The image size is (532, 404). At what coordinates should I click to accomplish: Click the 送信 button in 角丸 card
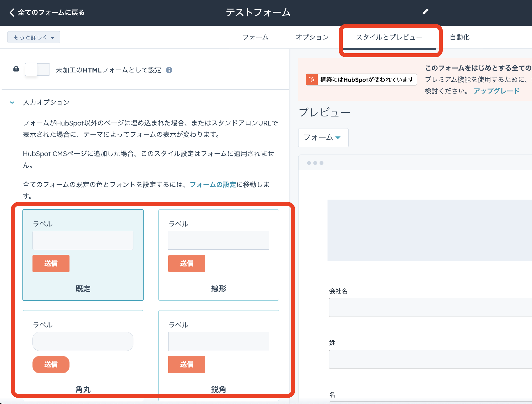(x=51, y=364)
